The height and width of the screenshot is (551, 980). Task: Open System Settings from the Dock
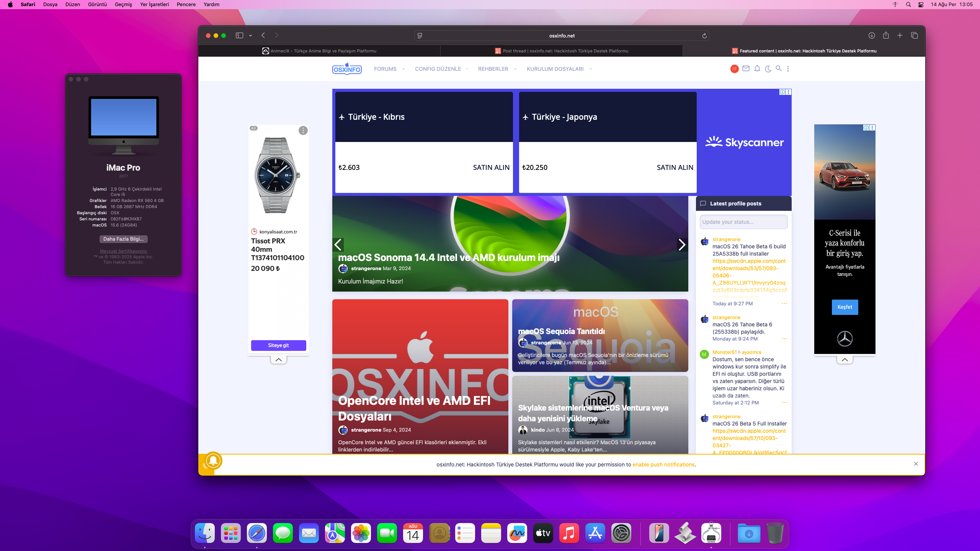coord(621,533)
